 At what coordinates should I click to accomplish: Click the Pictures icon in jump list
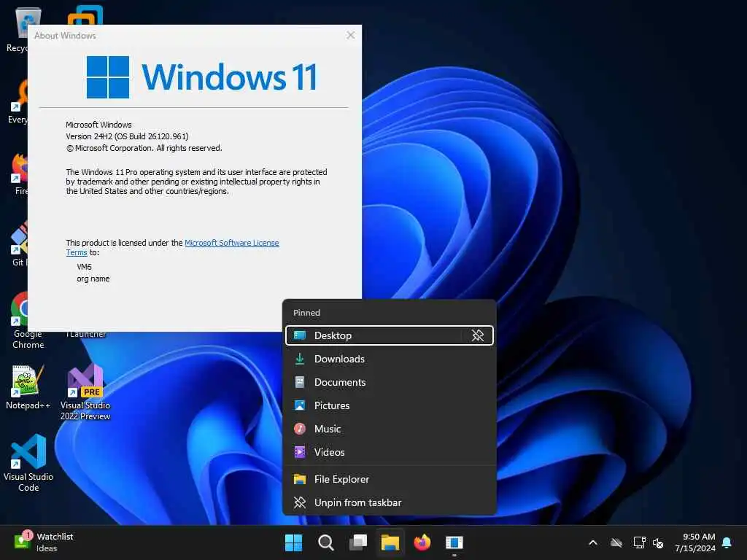(x=300, y=405)
